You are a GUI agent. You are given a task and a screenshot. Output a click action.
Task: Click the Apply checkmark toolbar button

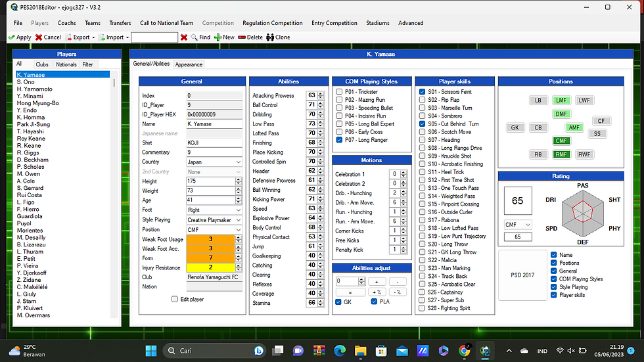19,37
